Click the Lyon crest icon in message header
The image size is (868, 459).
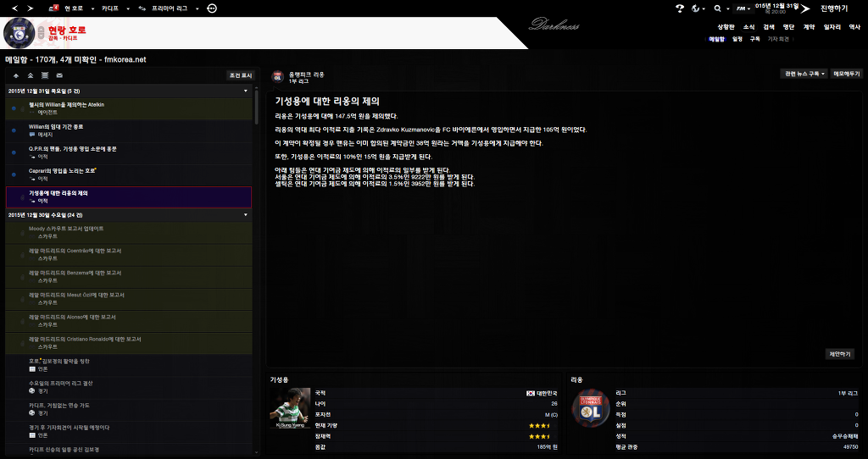[278, 77]
